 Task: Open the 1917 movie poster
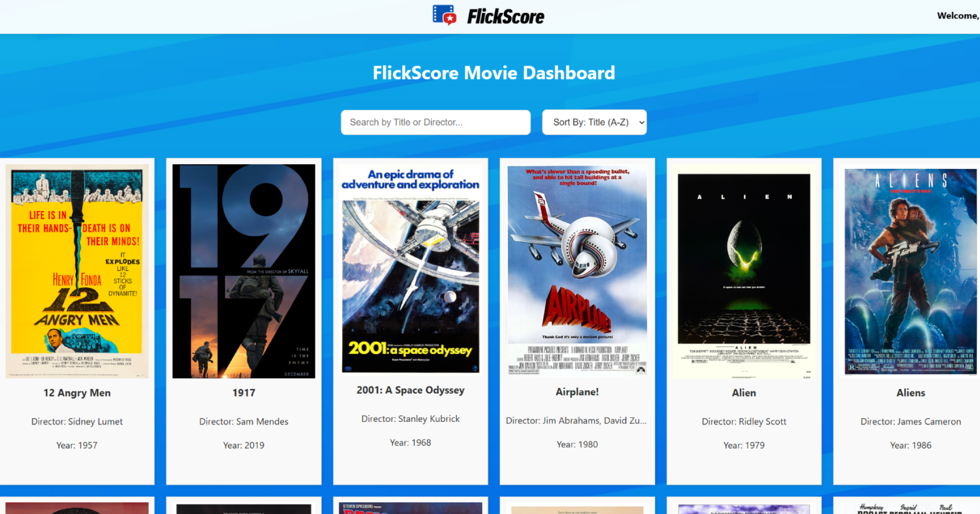[244, 271]
